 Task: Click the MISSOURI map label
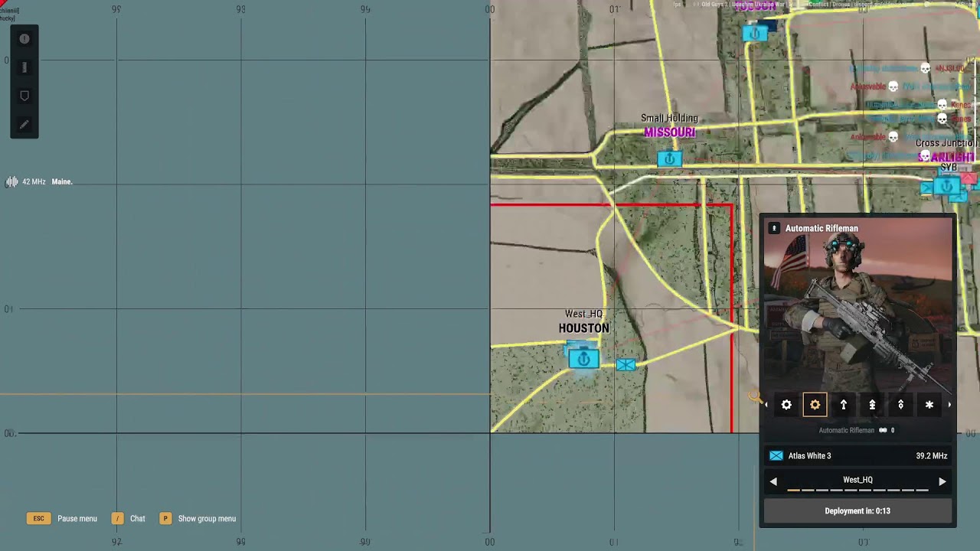pyautogui.click(x=670, y=132)
